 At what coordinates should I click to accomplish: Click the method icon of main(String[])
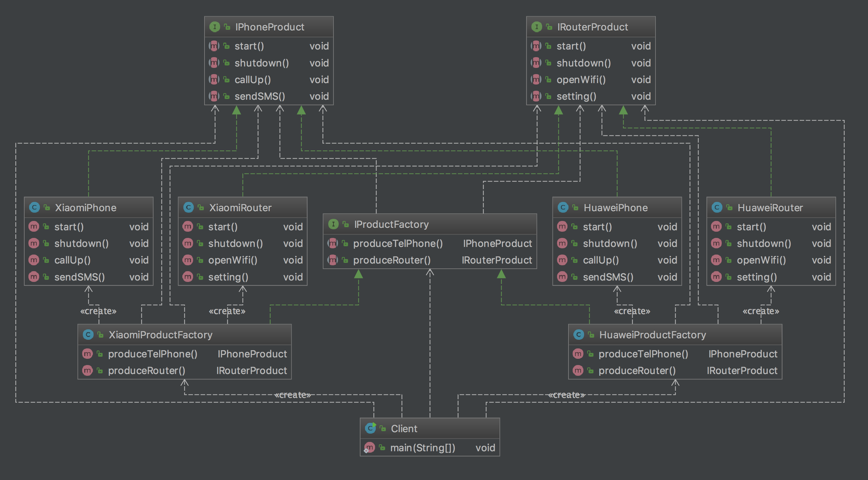tap(370, 448)
